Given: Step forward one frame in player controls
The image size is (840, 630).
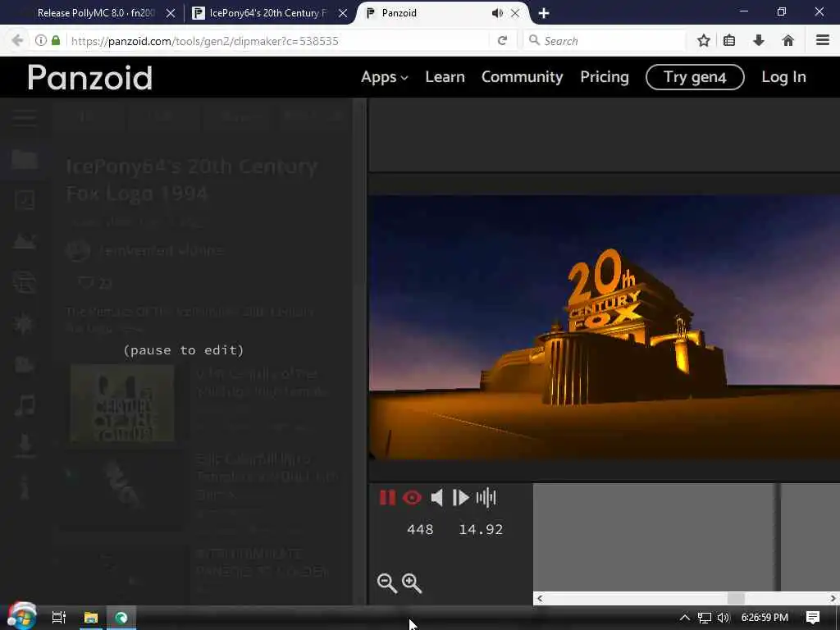Looking at the screenshot, I should tap(460, 498).
